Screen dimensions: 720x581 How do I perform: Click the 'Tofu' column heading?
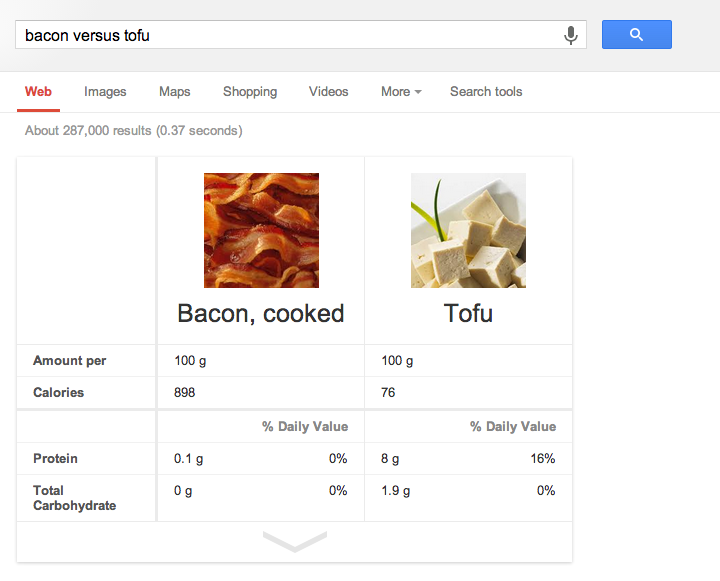coord(468,313)
